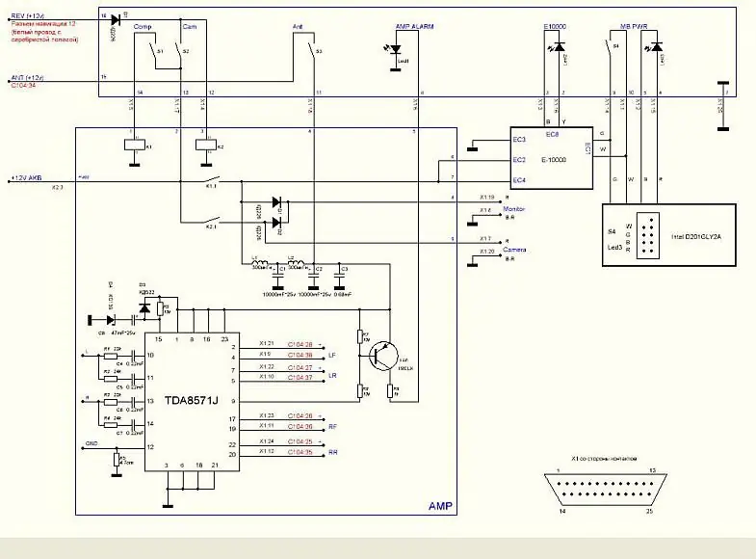Click the E-10000 module block
This screenshot has width=756, height=559.
(552, 158)
